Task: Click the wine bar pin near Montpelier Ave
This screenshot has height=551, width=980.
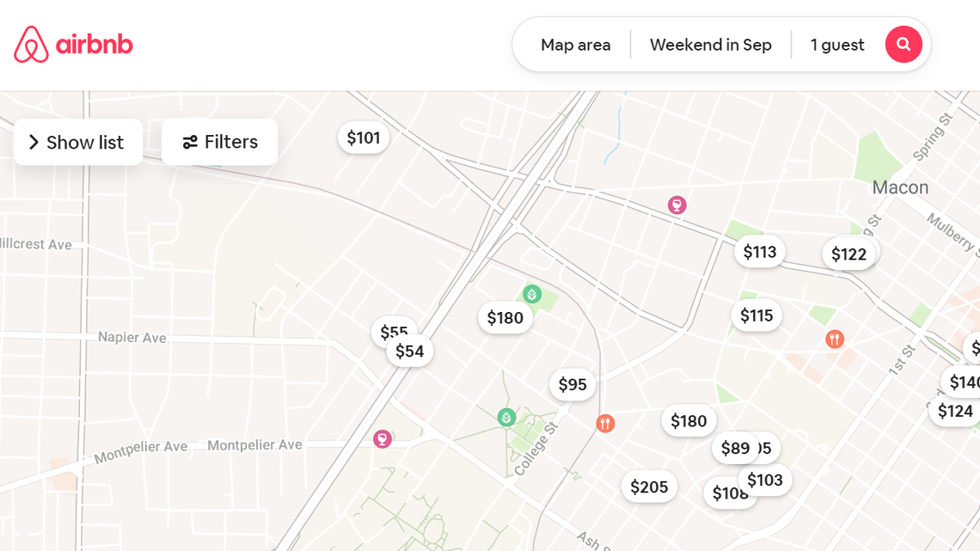Action: (381, 438)
